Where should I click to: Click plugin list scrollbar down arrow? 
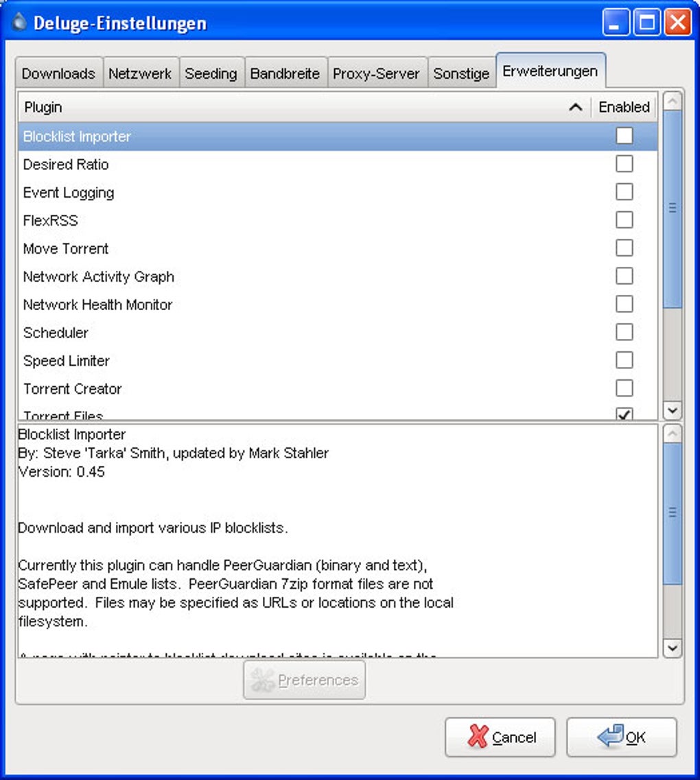point(673,410)
